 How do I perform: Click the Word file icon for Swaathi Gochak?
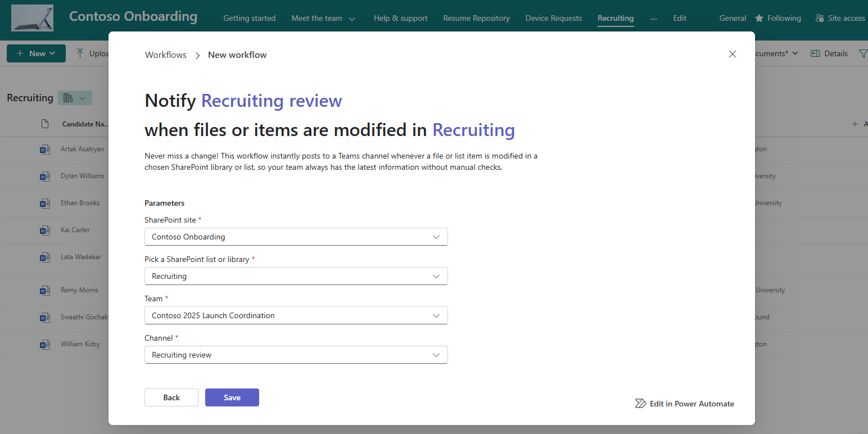click(x=45, y=318)
